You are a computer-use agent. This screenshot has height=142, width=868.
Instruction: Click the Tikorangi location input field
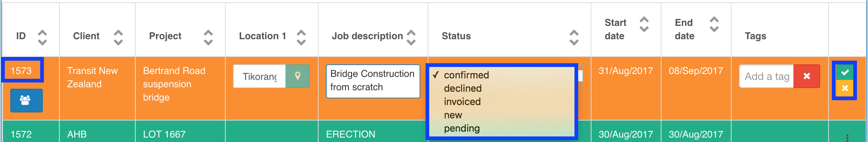tap(260, 76)
